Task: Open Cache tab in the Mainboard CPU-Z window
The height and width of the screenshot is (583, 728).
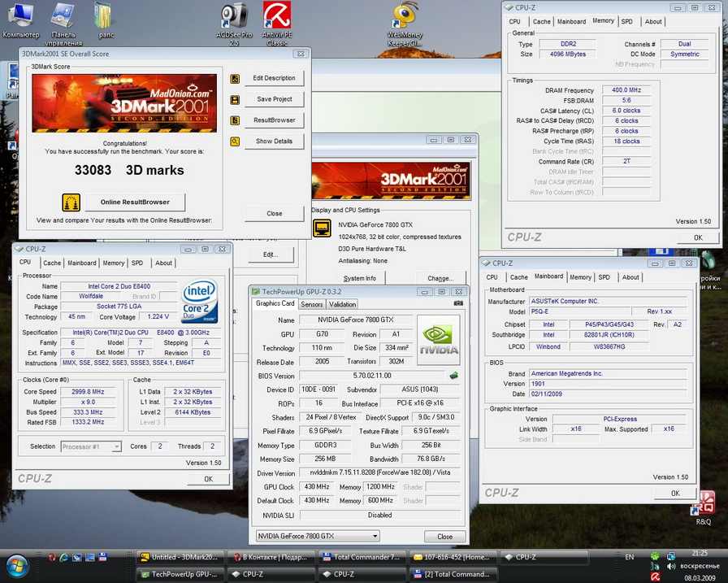Action: [518, 277]
